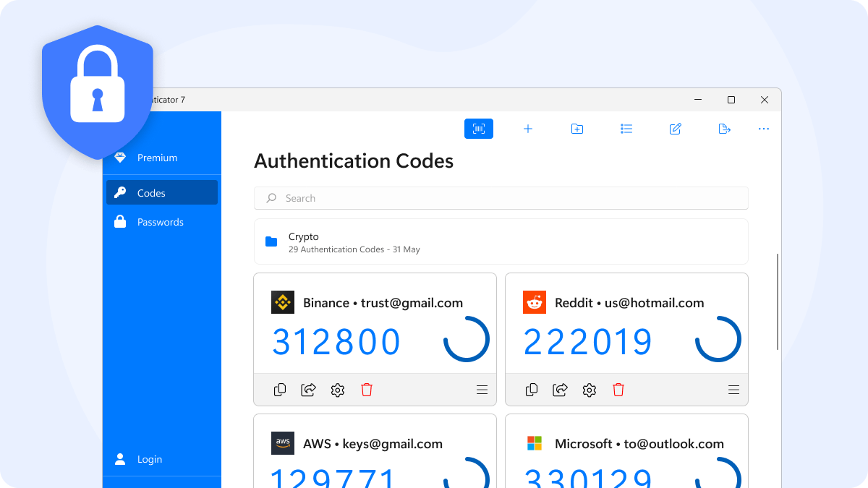Click Microsoft • to@outlook.com label
This screenshot has height=488, width=868.
(639, 444)
